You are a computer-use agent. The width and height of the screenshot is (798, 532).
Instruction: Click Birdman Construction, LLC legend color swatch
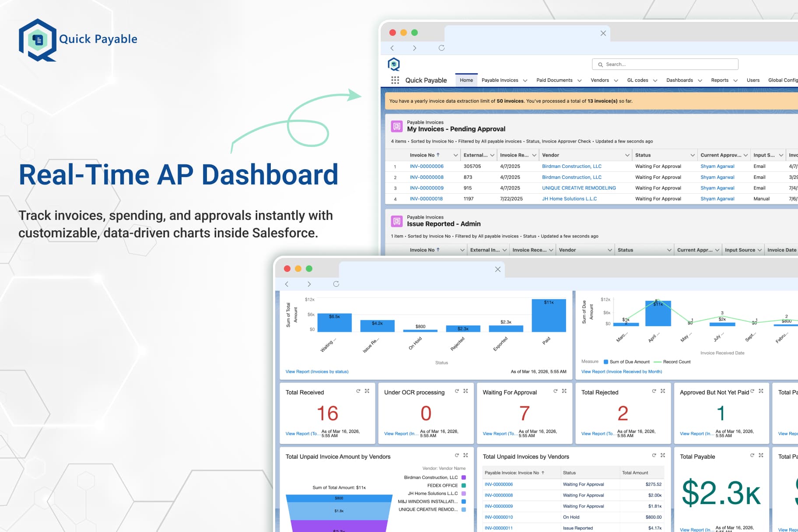click(464, 477)
